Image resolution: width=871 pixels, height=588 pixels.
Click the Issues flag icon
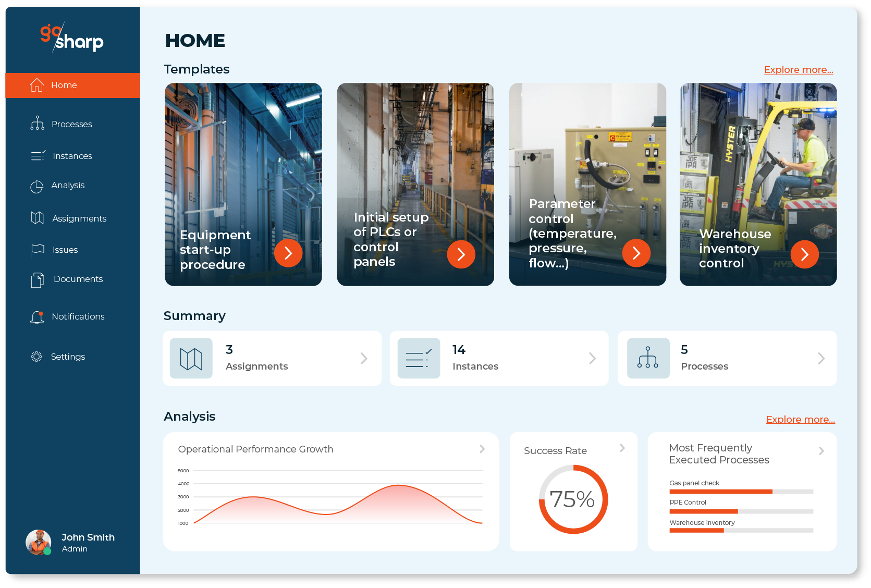point(37,250)
